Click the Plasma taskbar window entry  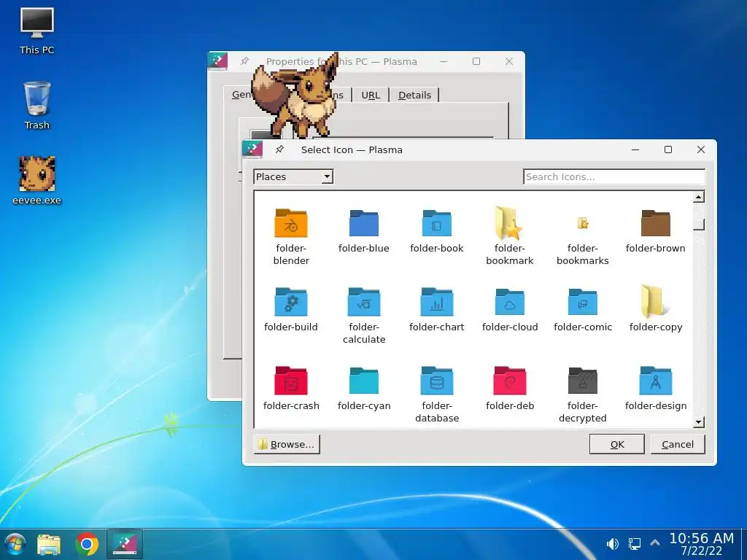pos(124,544)
